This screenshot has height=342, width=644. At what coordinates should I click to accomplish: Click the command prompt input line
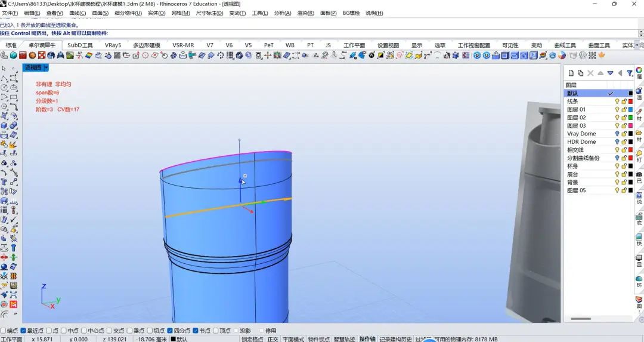318,33
